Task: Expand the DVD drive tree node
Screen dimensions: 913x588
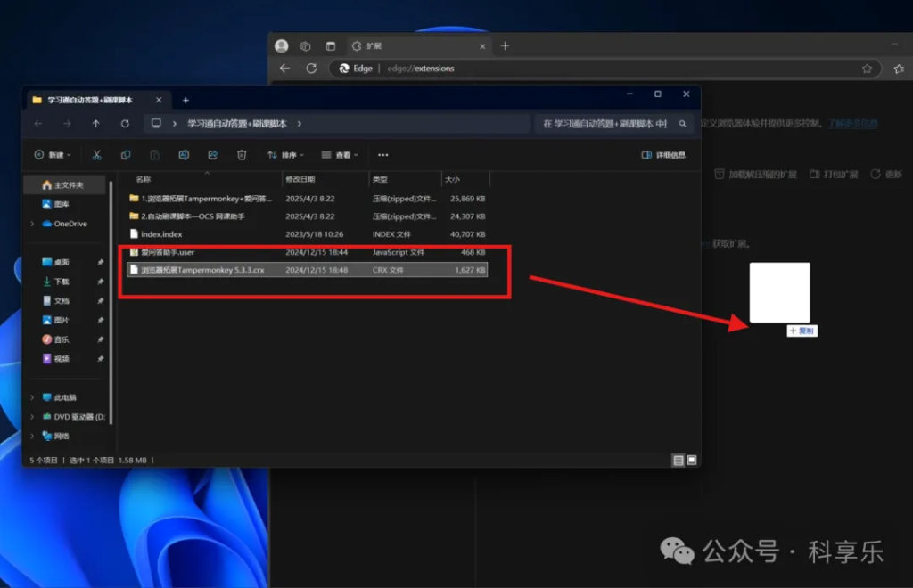Action: (32, 416)
